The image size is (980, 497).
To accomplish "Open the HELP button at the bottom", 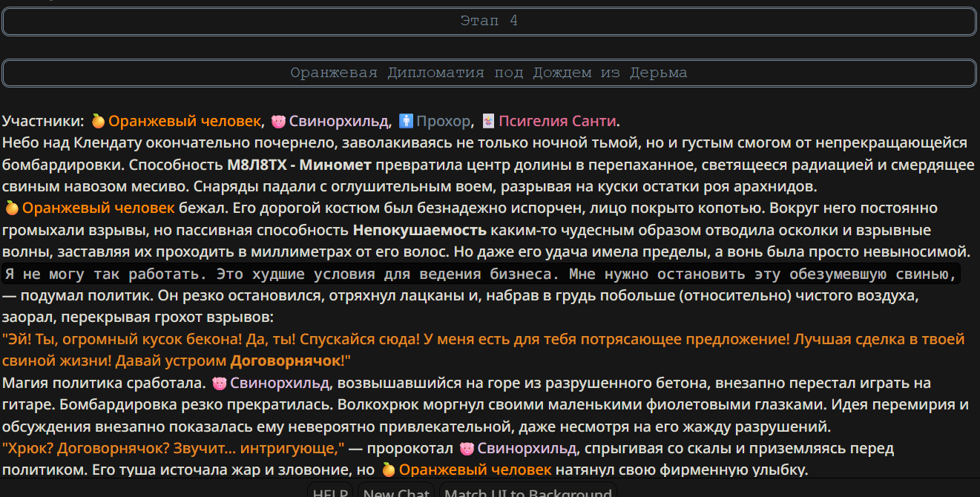I will [x=330, y=493].
